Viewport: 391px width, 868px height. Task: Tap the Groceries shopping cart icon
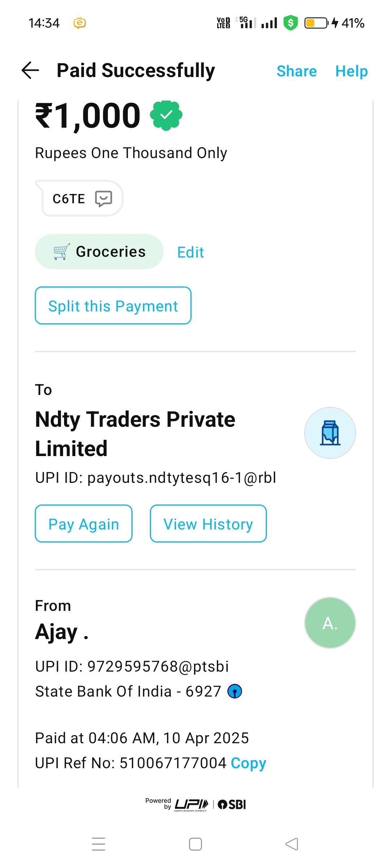[62, 252]
